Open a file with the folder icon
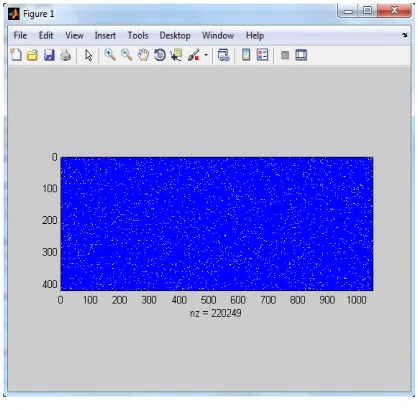 pyautogui.click(x=32, y=55)
